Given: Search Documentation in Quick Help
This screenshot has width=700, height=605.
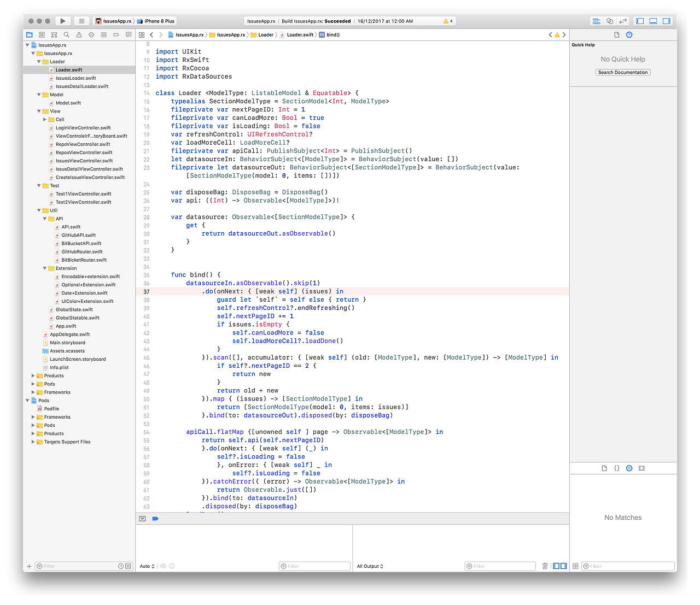Looking at the screenshot, I should click(623, 72).
